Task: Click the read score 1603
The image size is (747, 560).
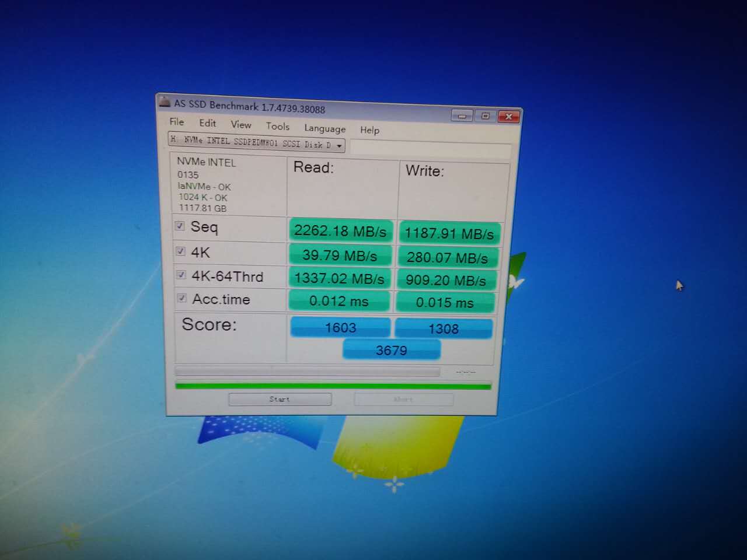Action: 341,327
